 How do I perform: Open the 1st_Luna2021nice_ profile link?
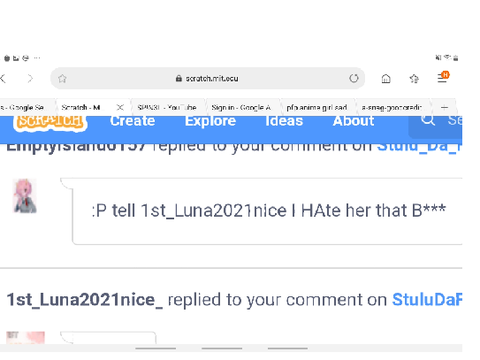85,299
